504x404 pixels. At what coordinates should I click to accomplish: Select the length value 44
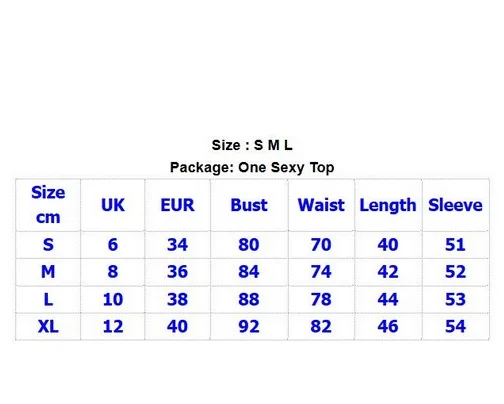click(388, 299)
